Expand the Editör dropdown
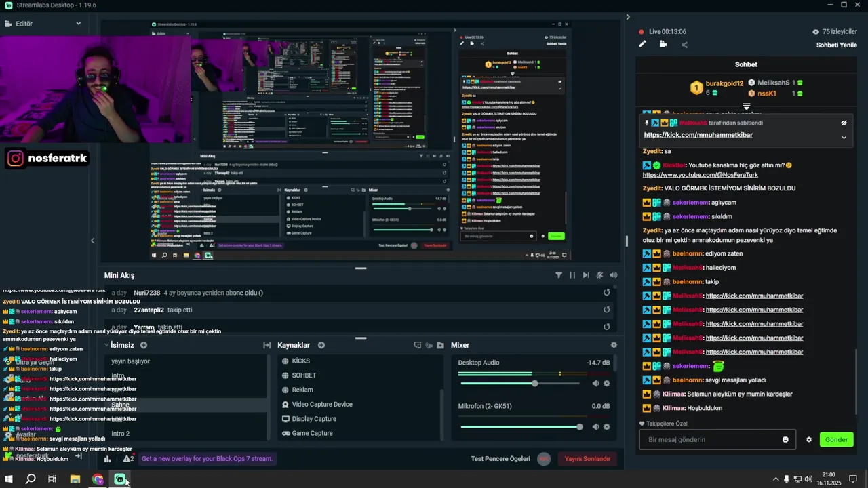Viewport: 868px width, 488px height. coord(79,24)
